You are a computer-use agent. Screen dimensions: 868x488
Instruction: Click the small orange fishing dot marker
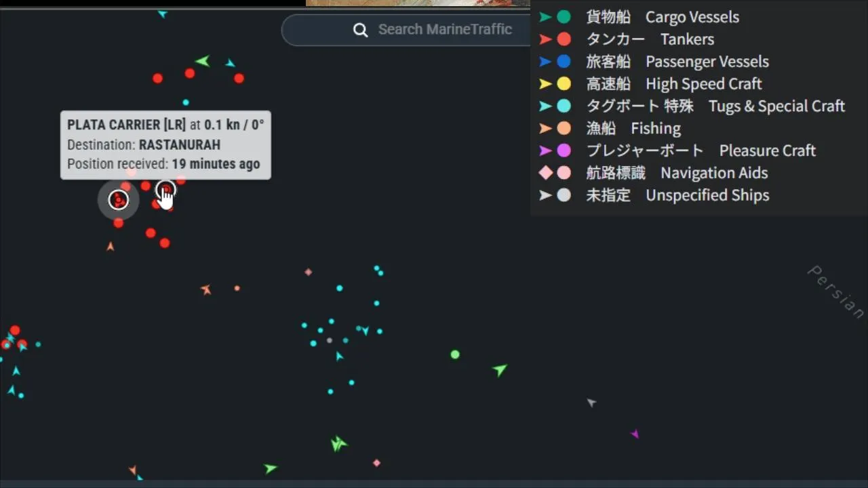(237, 288)
